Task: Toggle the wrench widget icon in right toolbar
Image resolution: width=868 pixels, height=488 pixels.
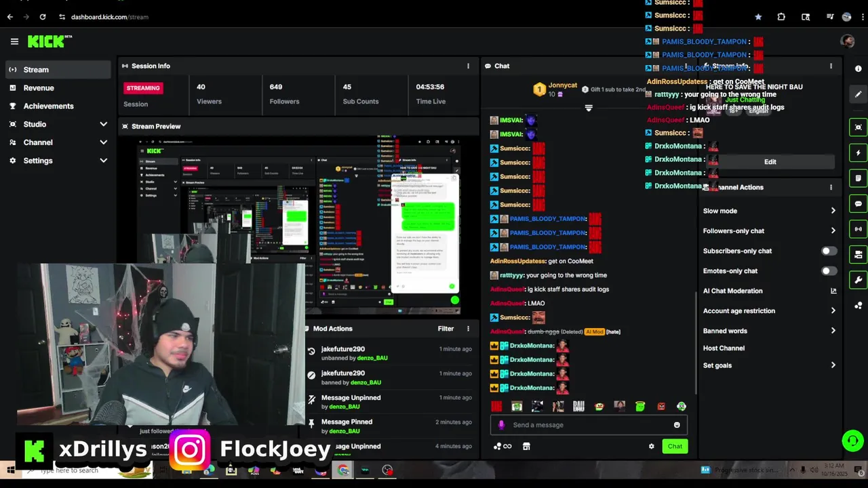Action: point(858,280)
